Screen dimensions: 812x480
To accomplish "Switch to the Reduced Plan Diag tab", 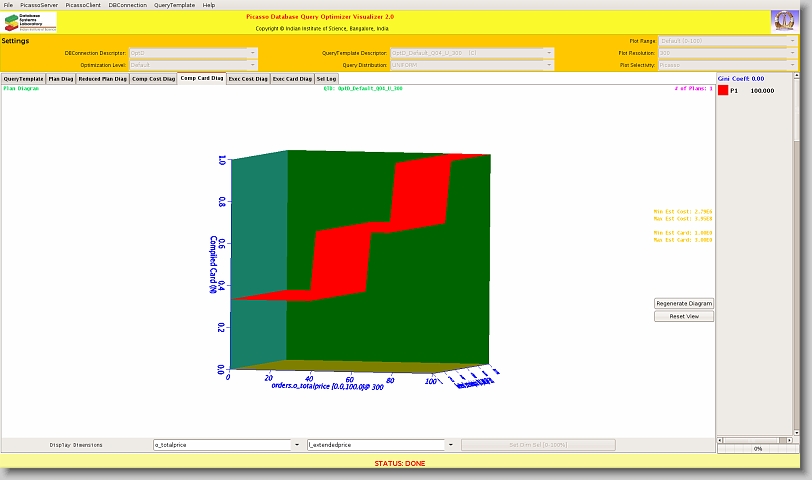I will 102,78.
